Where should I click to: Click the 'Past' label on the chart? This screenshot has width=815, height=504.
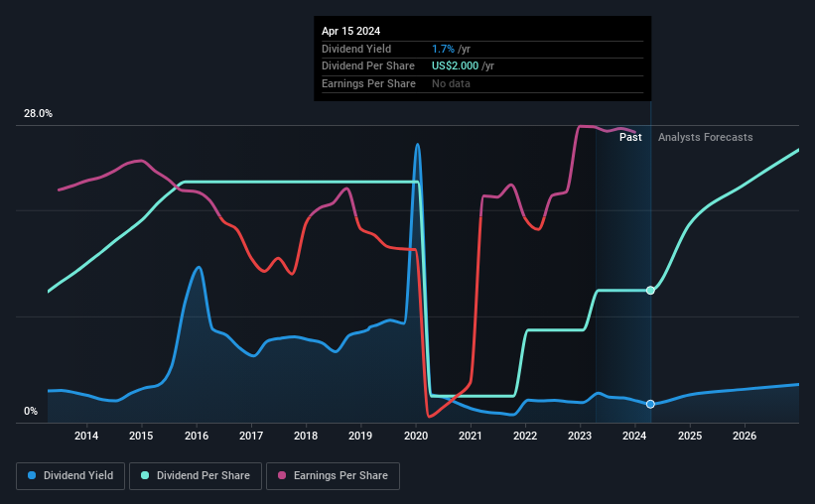coord(630,137)
